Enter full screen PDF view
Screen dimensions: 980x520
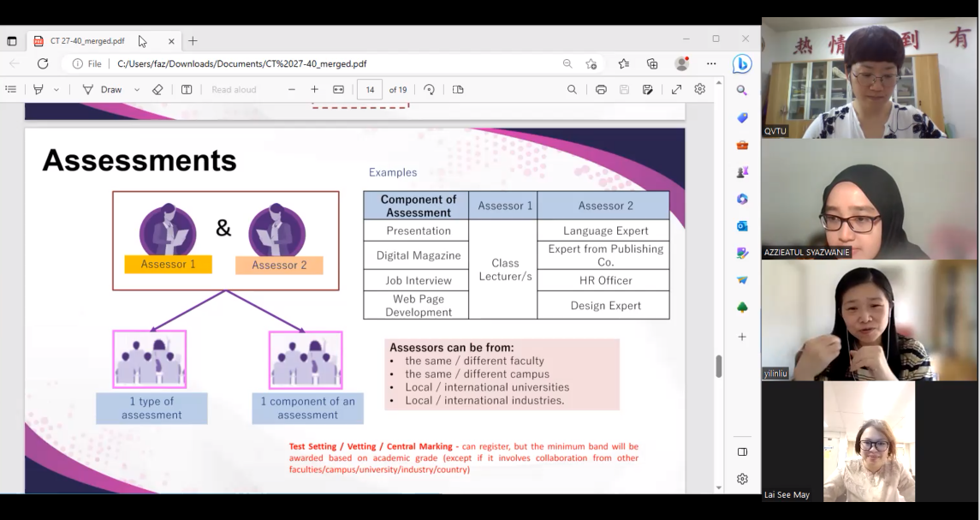click(676, 89)
